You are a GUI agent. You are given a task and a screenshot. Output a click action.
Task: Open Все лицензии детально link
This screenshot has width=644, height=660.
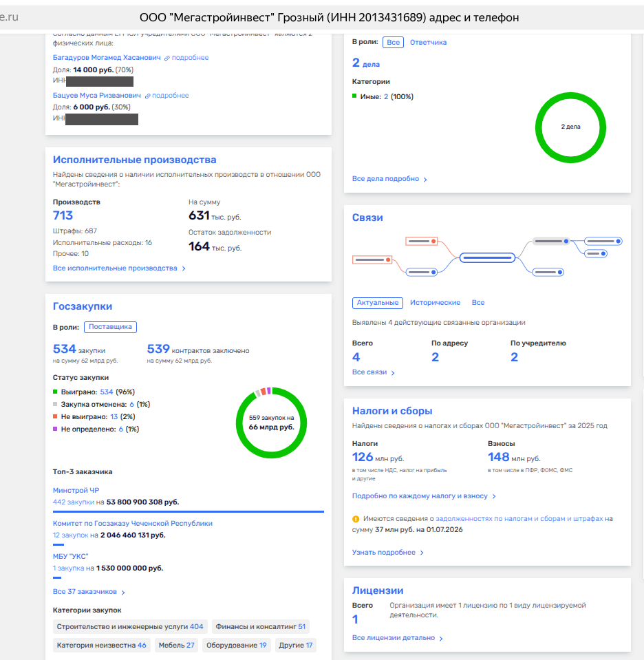[x=393, y=638]
